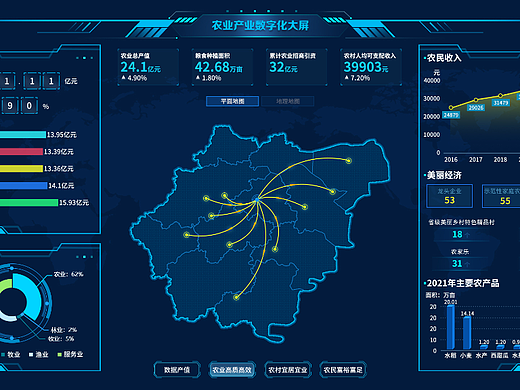The width and height of the screenshot is (520, 390).
Task: Click the 水稻 bar labeled 20.01
Action: pos(450,327)
